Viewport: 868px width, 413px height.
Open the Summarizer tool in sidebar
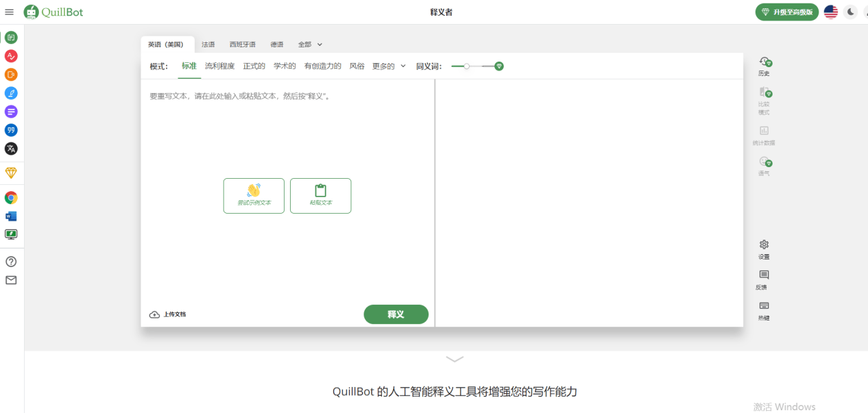[11, 112]
